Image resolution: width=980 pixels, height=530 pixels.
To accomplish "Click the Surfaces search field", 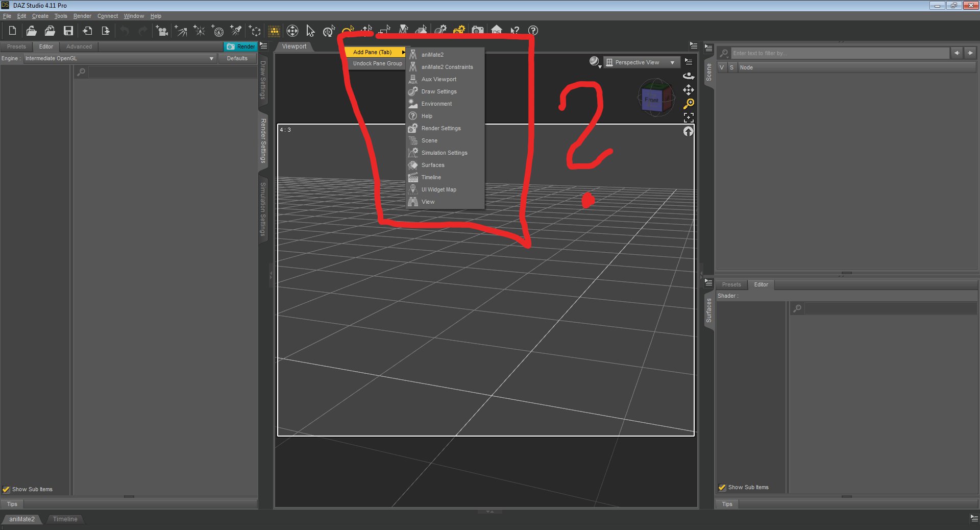I will pyautogui.click(x=891, y=308).
